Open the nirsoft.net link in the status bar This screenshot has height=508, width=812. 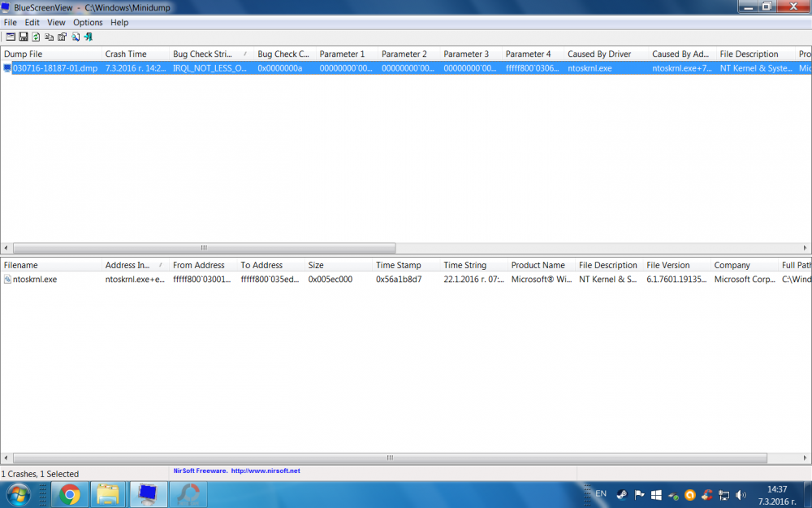click(266, 471)
